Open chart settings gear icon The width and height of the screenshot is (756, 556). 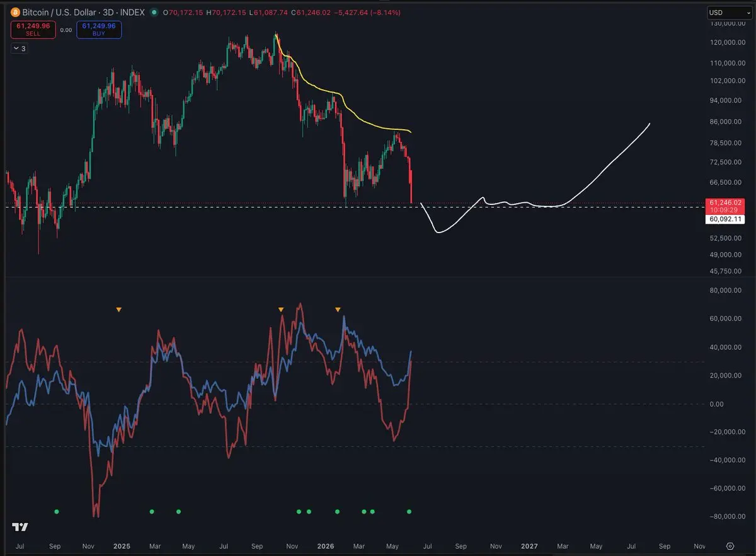730,546
